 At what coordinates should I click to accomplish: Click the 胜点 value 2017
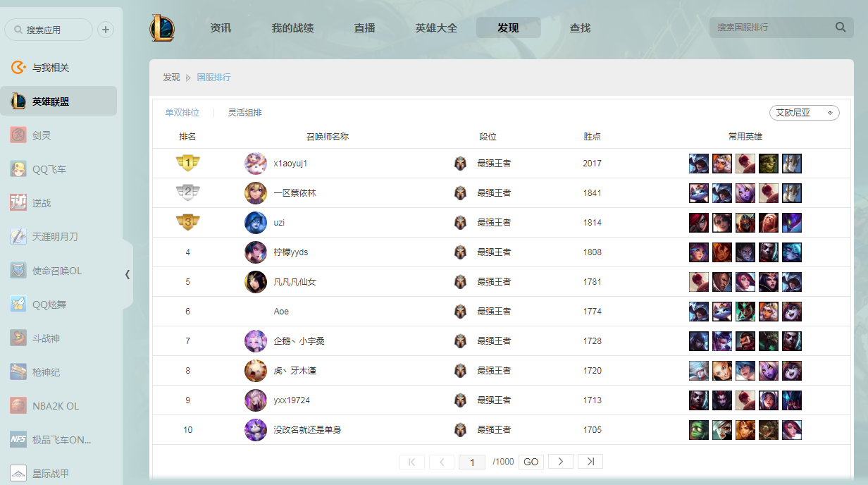[593, 164]
